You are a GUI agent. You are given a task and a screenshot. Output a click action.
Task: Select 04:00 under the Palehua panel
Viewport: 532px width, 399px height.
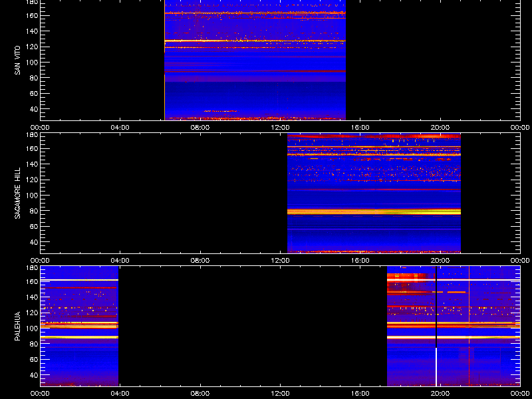120,394
